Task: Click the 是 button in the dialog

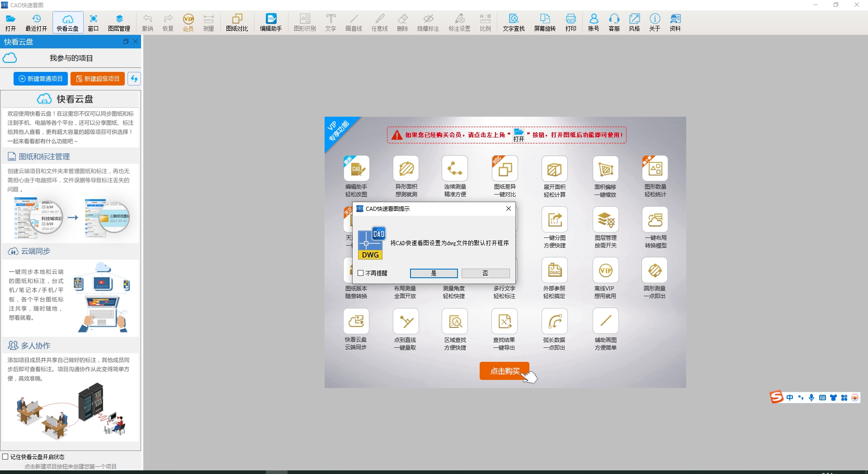Action: [434, 273]
